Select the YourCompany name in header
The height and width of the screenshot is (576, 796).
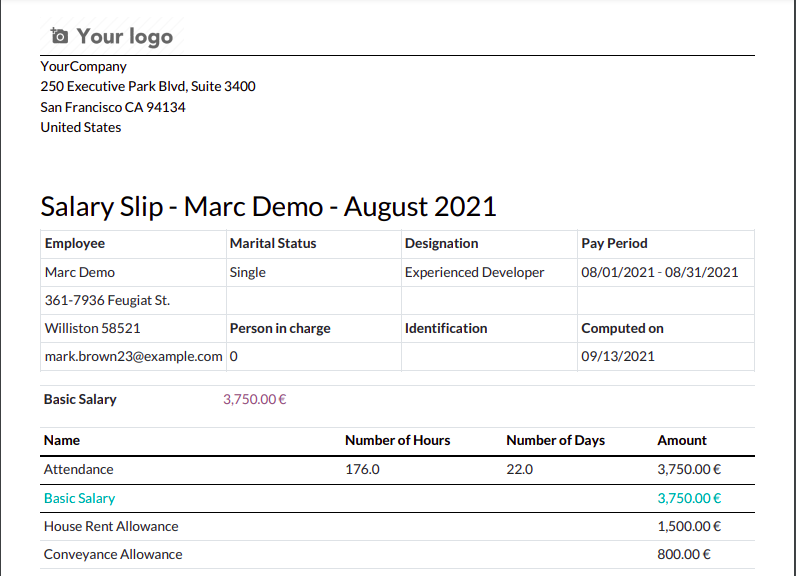pyautogui.click(x=84, y=66)
